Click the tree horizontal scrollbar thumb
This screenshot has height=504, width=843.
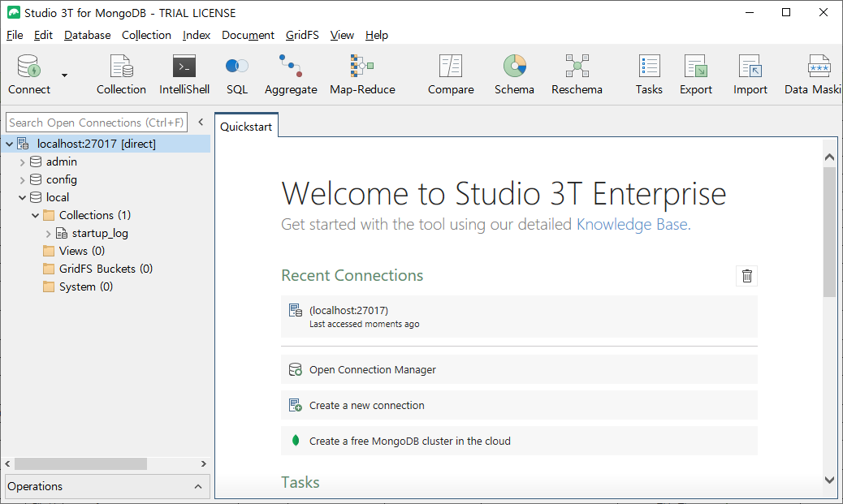tap(80, 463)
